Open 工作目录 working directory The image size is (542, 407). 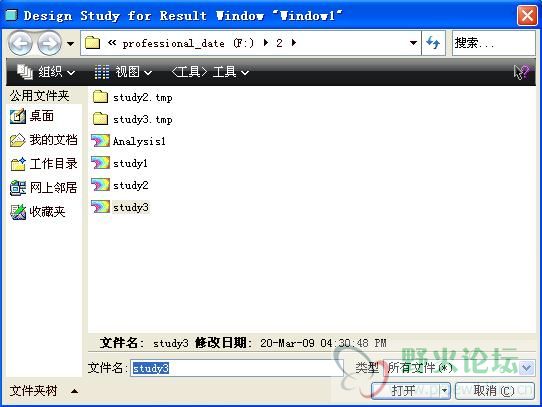(44, 164)
